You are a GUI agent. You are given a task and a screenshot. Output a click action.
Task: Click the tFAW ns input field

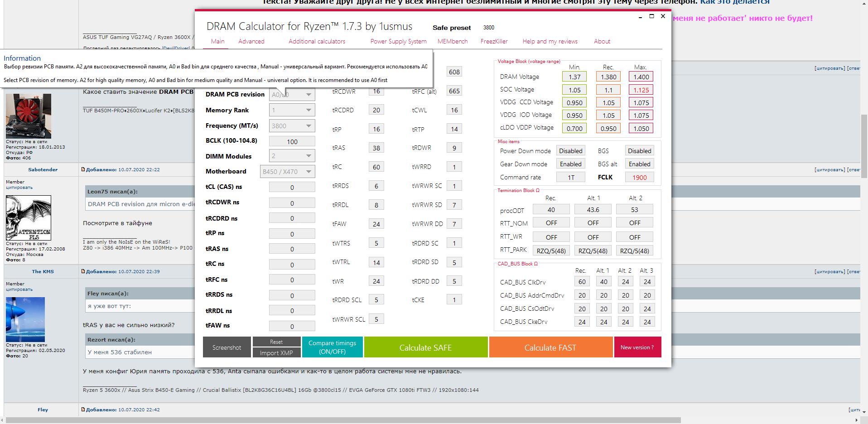pos(292,326)
